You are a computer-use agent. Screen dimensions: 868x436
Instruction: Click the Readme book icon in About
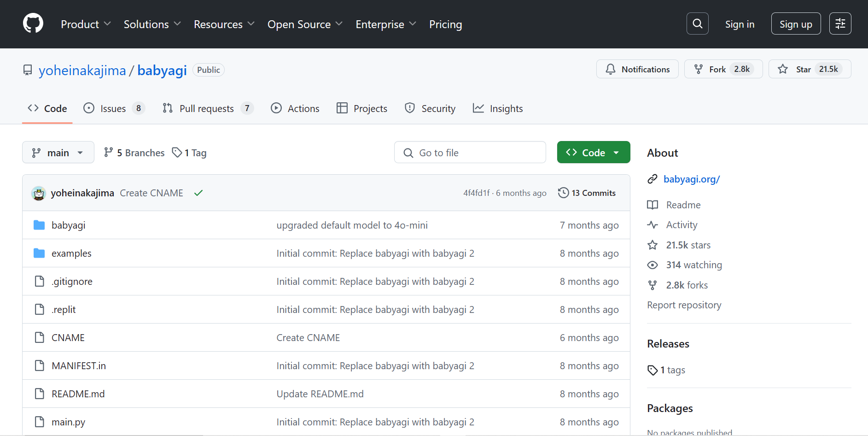(652, 205)
